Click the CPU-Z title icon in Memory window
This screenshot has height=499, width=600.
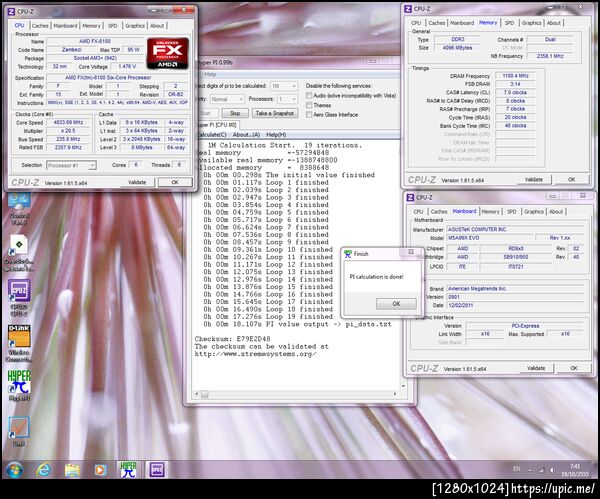point(408,8)
